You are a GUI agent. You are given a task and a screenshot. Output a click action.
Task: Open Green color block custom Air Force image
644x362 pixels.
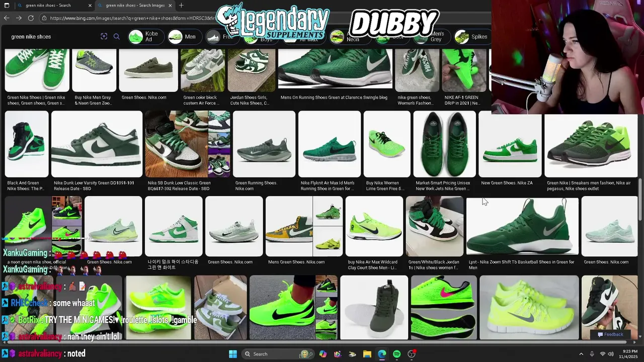pyautogui.click(x=202, y=70)
